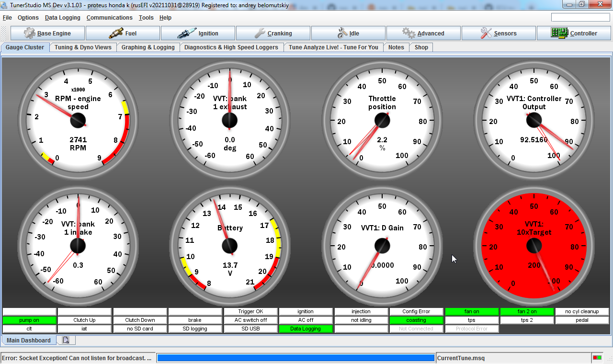Switch to the Notes tab
The height and width of the screenshot is (364, 613).
point(396,47)
